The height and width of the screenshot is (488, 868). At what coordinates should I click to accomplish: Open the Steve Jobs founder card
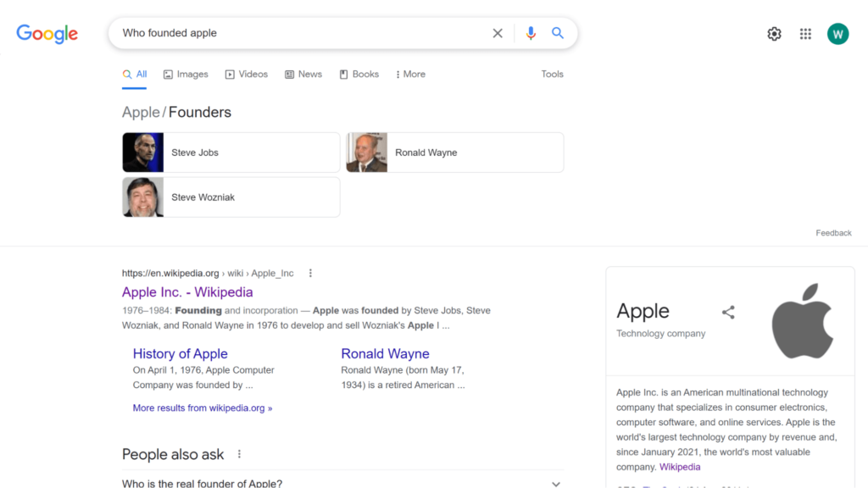coord(231,152)
